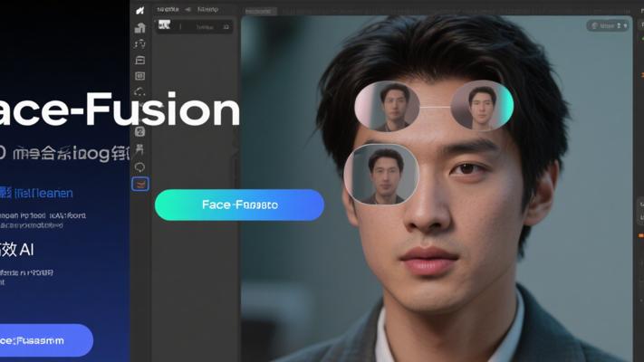
Task: Click the first tab label in the top bar
Action: pos(168,9)
